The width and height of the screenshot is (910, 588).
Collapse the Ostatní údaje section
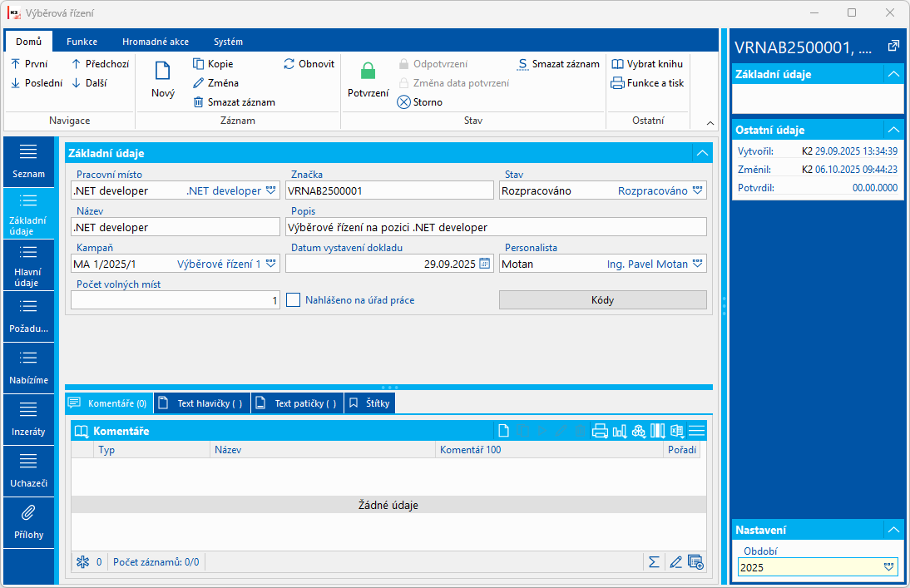coord(893,130)
